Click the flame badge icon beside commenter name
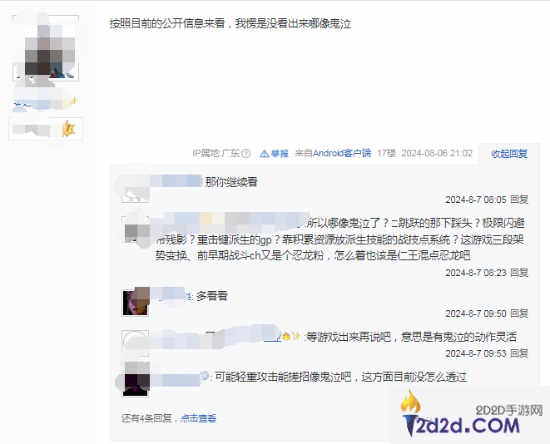550x444 pixels. pyautogui.click(x=286, y=337)
